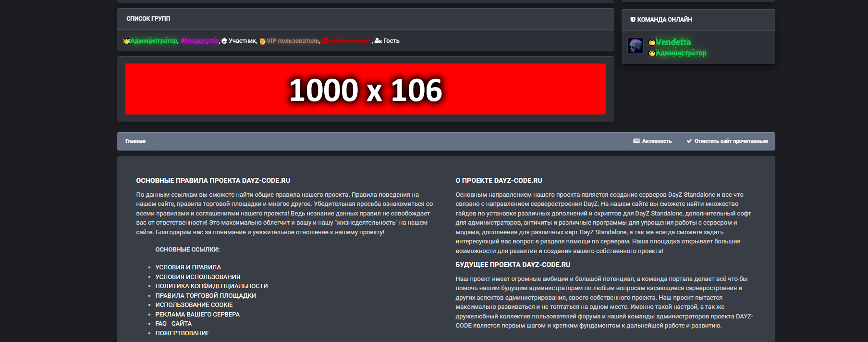868x342 pixels.
Task: Open the Гость group link
Action: click(x=391, y=41)
